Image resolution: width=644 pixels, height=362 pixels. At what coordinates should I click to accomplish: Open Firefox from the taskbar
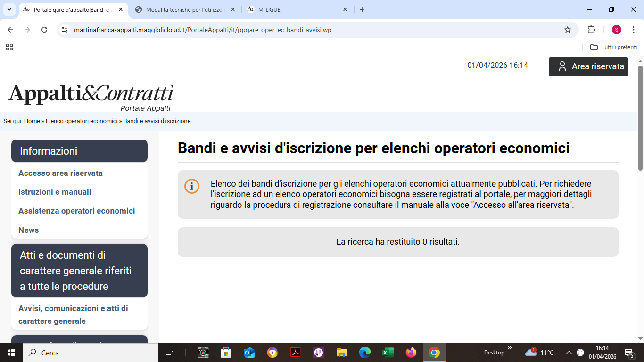pyautogui.click(x=411, y=353)
